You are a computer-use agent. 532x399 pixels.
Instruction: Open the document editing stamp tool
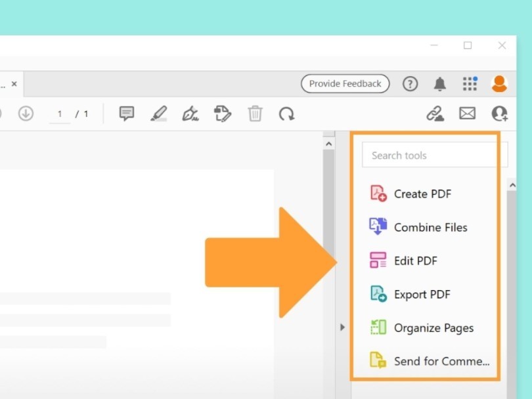coord(221,113)
